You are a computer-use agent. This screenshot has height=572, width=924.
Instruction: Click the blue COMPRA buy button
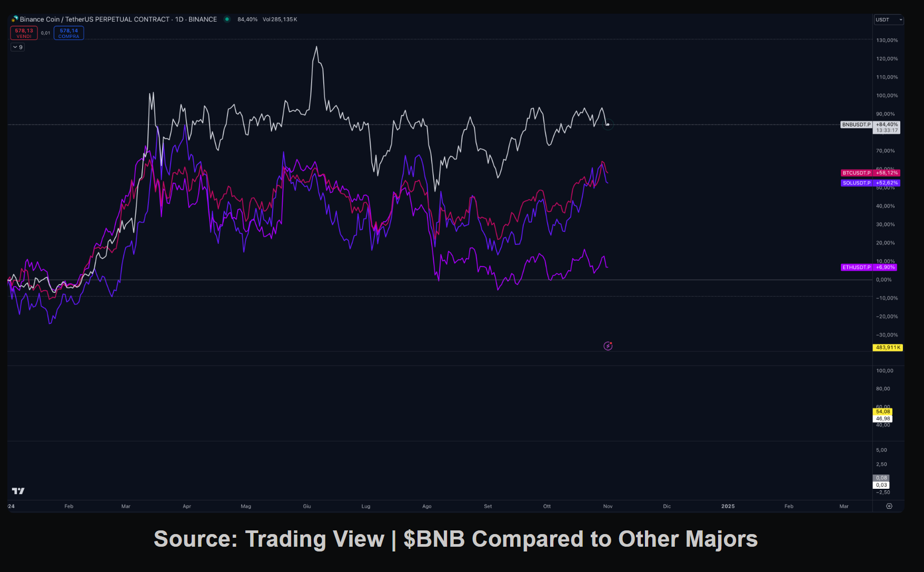pyautogui.click(x=68, y=33)
